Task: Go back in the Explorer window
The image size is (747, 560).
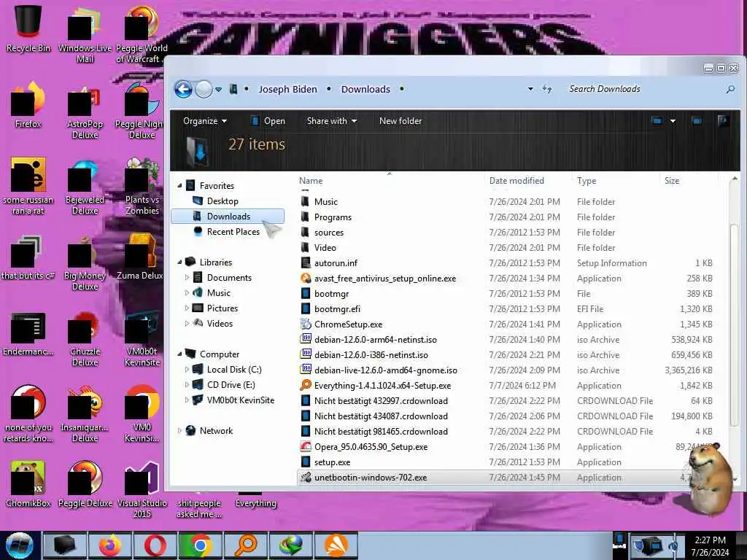Action: coord(183,89)
